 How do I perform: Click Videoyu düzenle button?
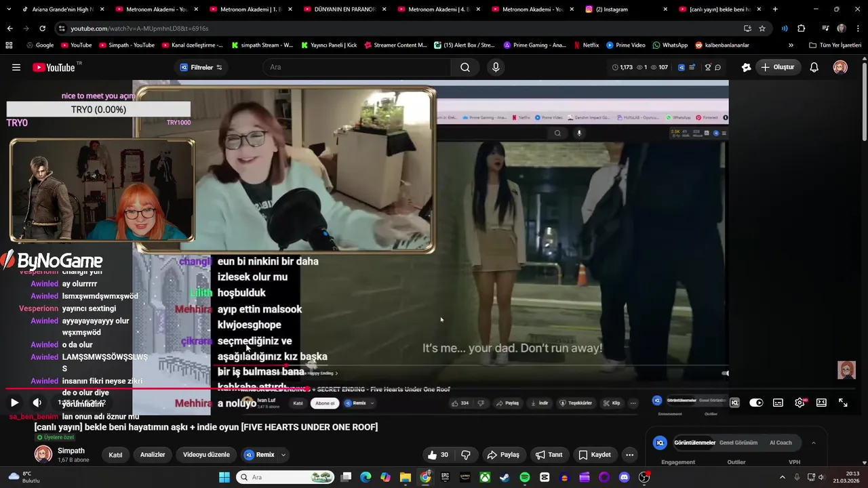[206, 455]
